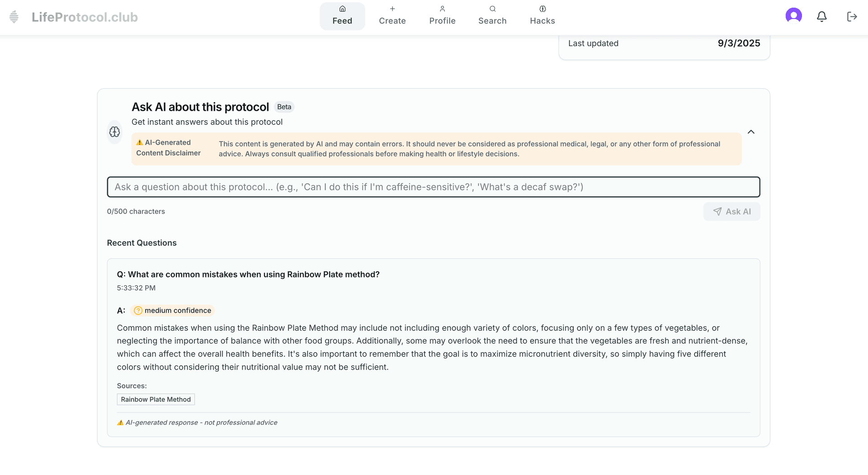Navigate to the Hacks tab
This screenshot has width=868, height=475.
[x=542, y=16]
